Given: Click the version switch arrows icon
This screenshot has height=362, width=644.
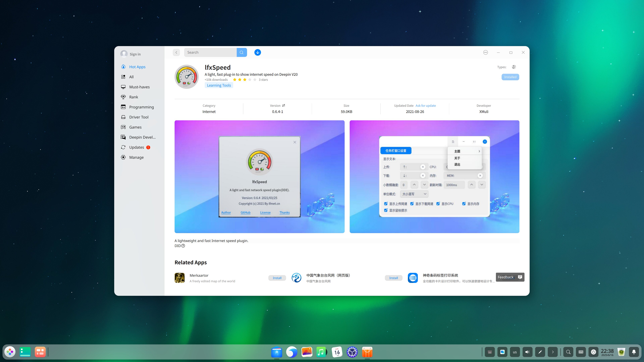Looking at the screenshot, I should [x=283, y=105].
